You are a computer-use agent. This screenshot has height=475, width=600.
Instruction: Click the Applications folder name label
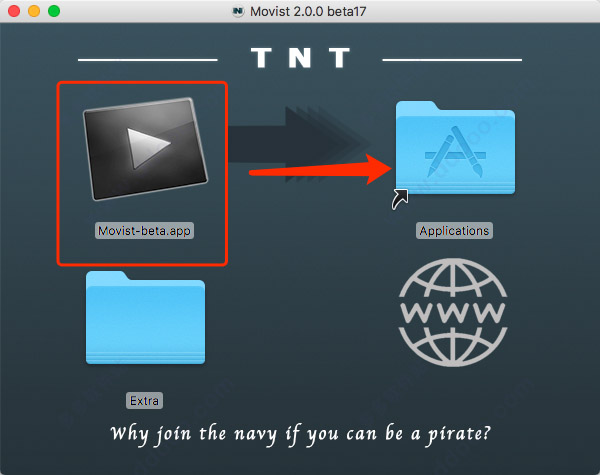pyautogui.click(x=454, y=231)
